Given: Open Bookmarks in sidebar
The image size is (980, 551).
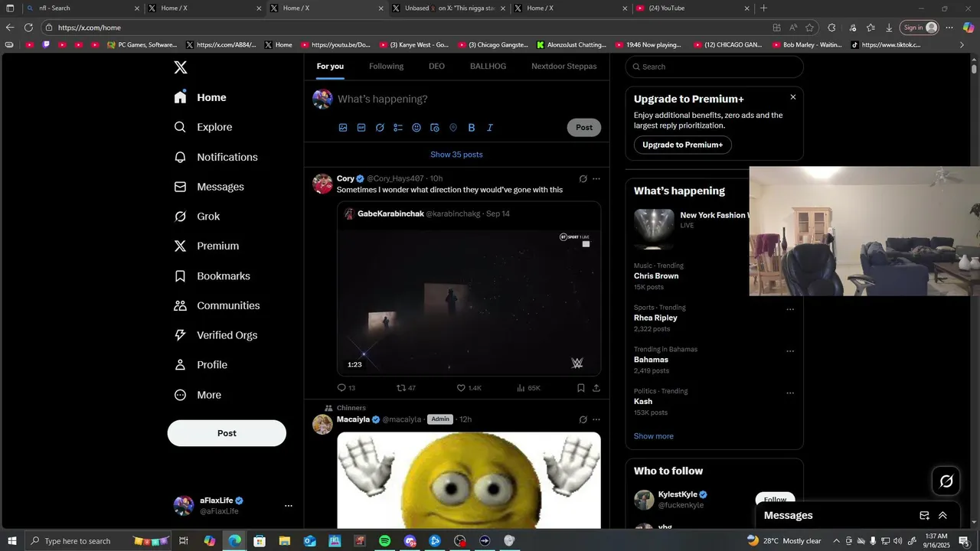Looking at the screenshot, I should [x=212, y=275].
